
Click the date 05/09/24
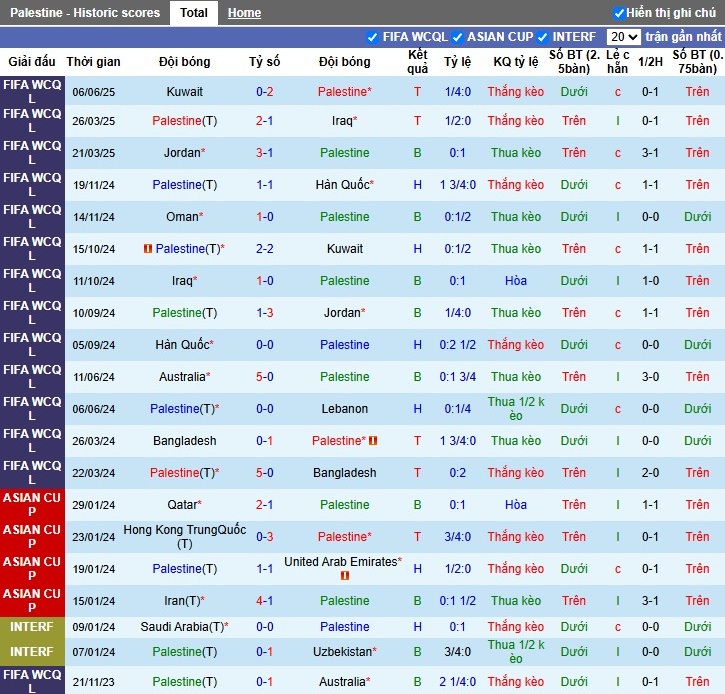coord(93,345)
